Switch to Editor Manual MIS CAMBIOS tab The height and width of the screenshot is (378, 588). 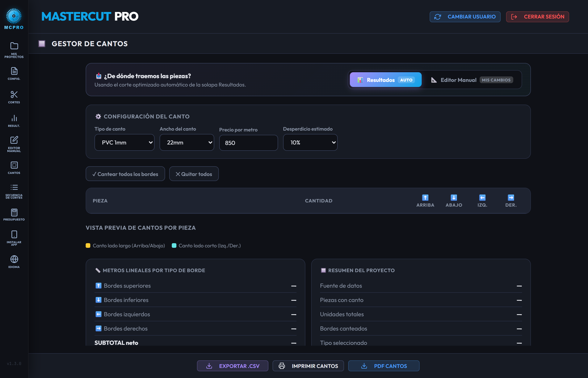point(472,80)
